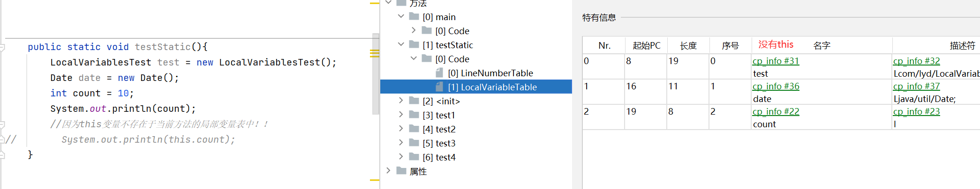This screenshot has height=189, width=980.
Task: Open the cp_info #22 link
Action: point(776,111)
